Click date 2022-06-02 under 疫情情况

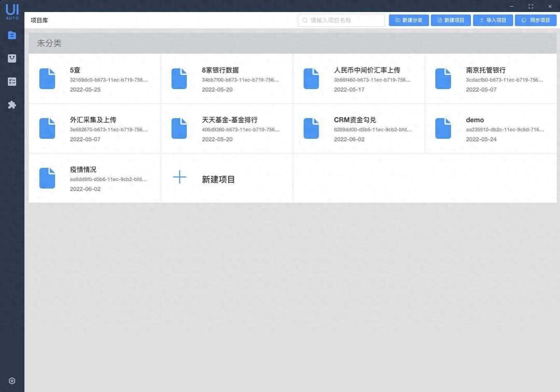[85, 189]
